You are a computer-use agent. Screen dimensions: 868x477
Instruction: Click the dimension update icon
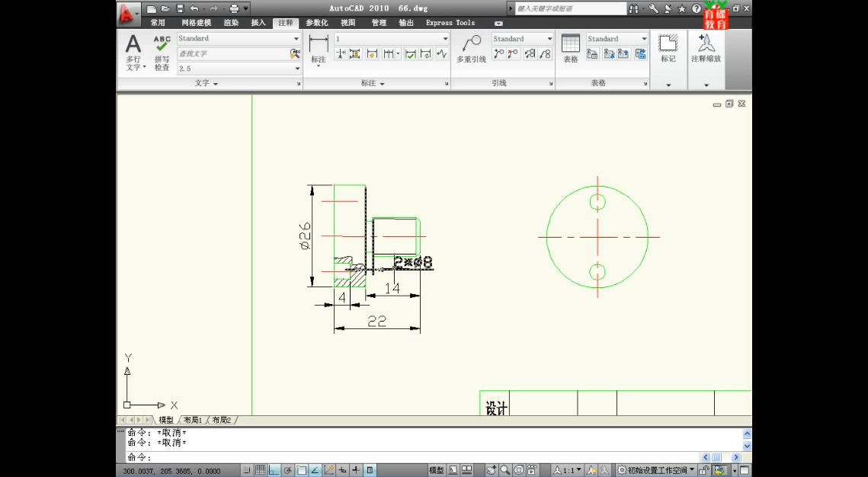click(426, 53)
